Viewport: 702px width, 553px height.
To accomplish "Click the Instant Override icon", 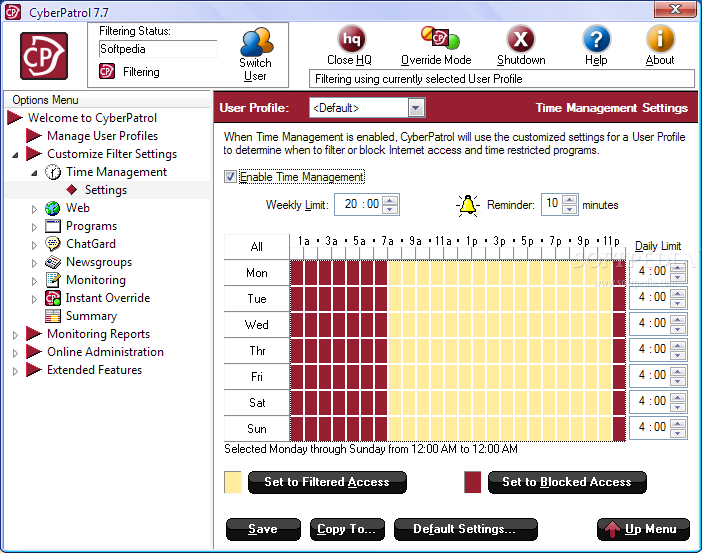I will (53, 298).
